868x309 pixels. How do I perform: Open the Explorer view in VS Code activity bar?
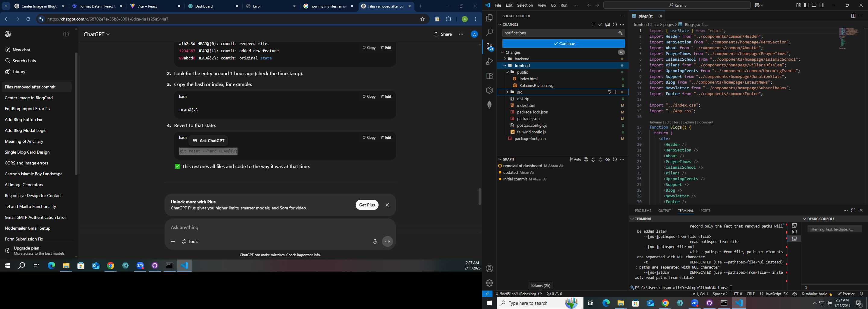pos(489,18)
